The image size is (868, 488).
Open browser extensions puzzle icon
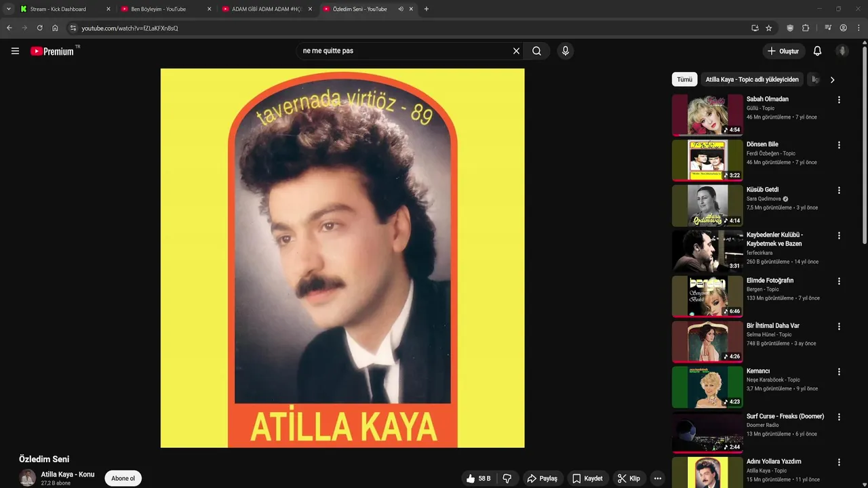point(806,28)
